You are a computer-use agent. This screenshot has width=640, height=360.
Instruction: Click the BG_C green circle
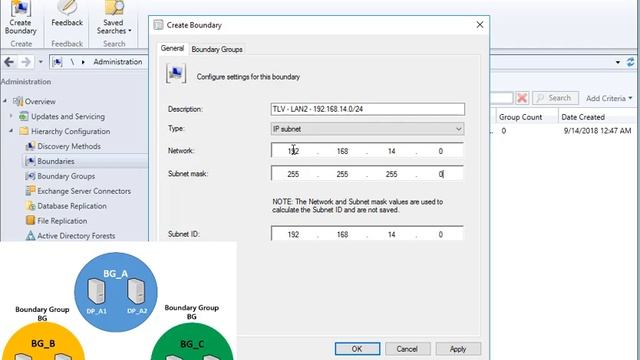[192, 342]
